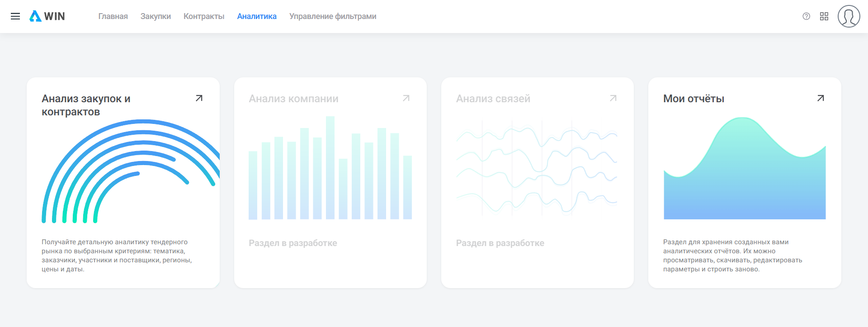Screen dimensions: 868x327
Task: Click the wavy lines chart in Анализ связей
Action: [537, 167]
